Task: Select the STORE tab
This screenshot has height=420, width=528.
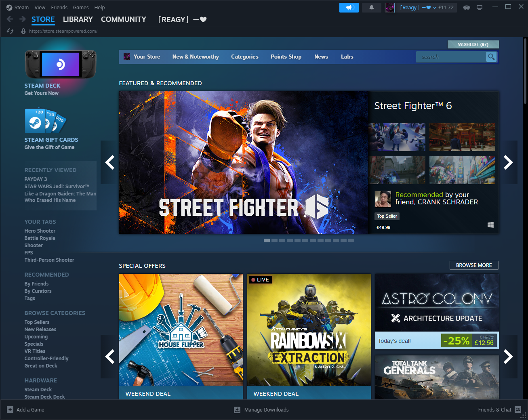Action: [x=43, y=19]
